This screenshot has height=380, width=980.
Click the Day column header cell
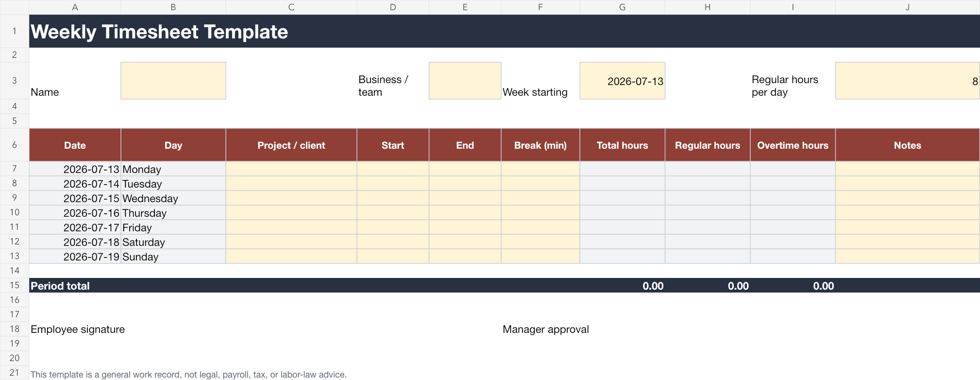(173, 145)
